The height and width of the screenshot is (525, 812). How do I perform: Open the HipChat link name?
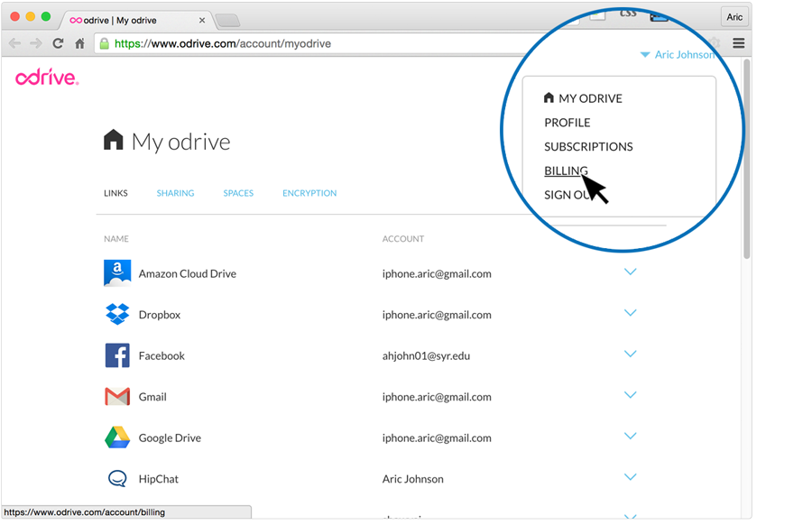click(159, 479)
